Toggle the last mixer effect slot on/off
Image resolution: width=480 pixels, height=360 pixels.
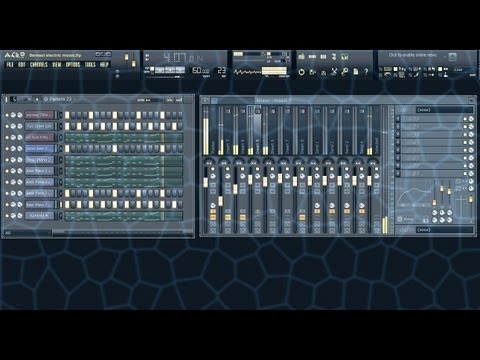(465, 174)
